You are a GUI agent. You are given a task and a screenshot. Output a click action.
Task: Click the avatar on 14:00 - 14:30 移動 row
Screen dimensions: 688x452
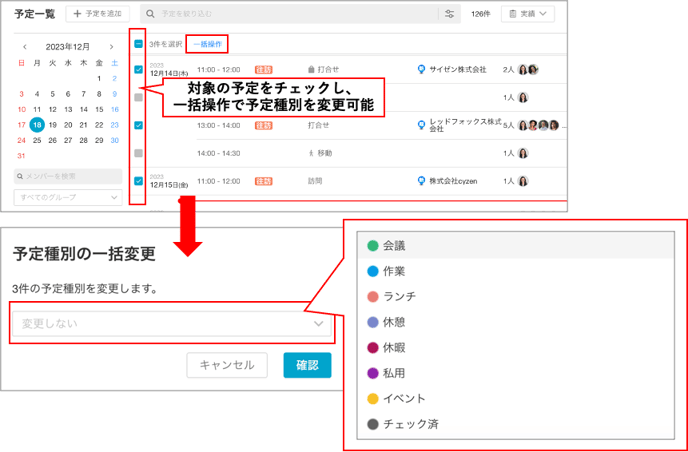(x=523, y=153)
